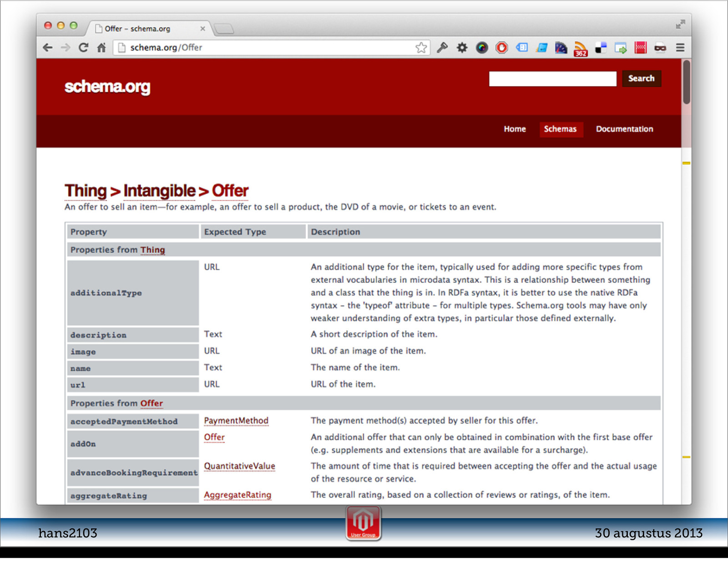Click the 'URL of an image of the item.' text

click(369, 351)
